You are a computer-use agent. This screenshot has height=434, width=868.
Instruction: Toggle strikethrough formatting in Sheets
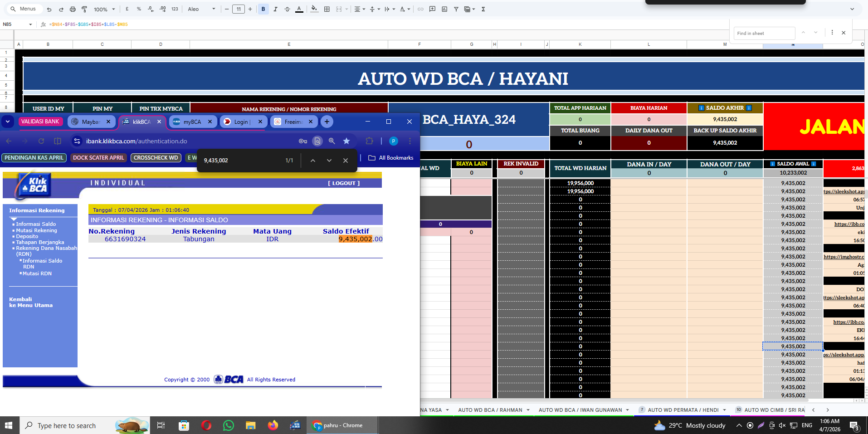(x=287, y=9)
